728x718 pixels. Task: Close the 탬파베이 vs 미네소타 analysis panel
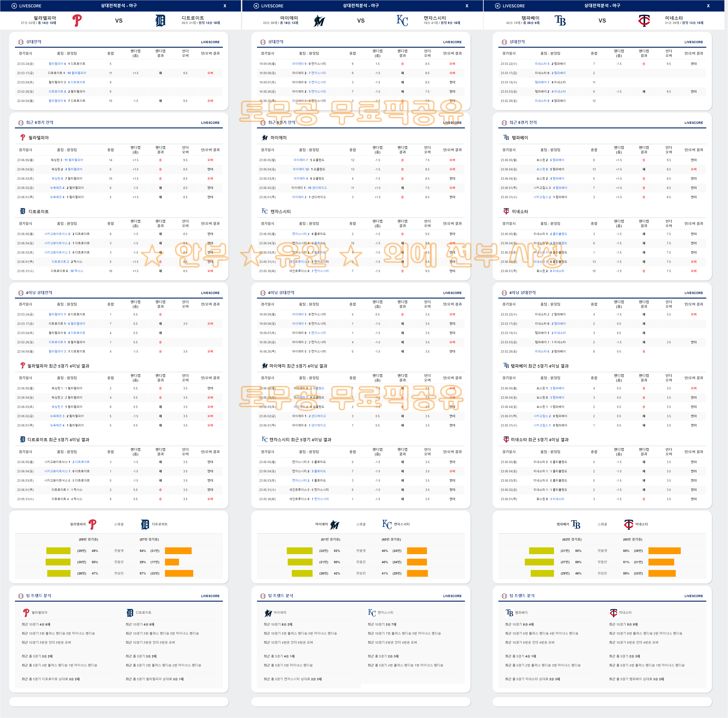708,6
